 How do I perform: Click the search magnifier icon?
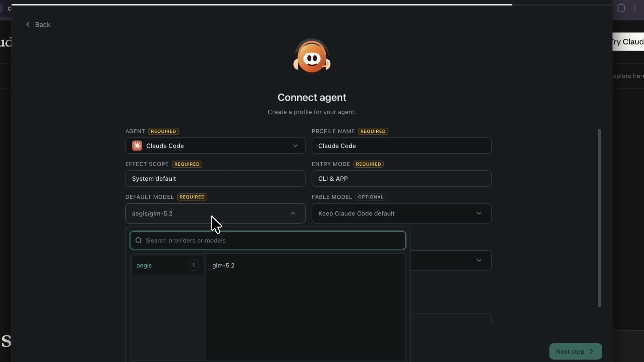tap(139, 240)
